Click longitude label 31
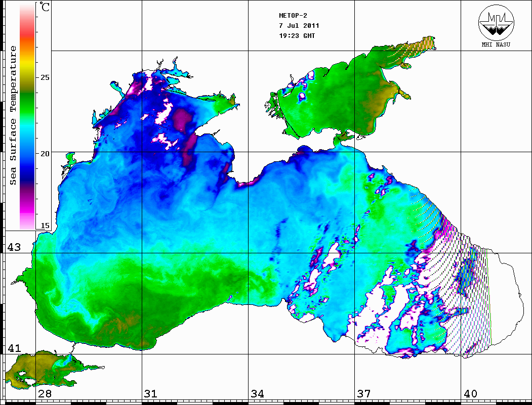Image resolution: width=532 pixels, height=405 pixels. tap(151, 393)
